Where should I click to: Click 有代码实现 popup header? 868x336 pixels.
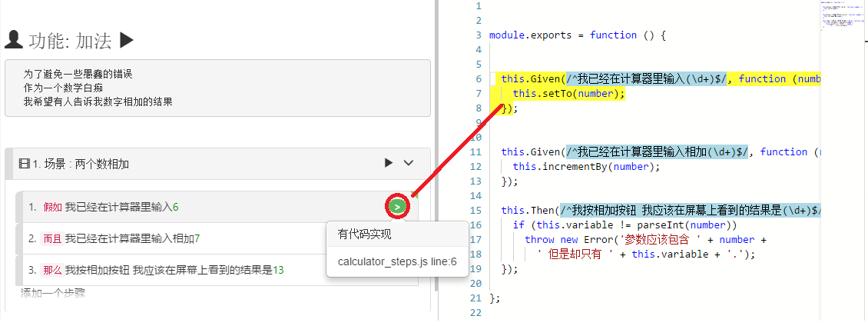(364, 235)
